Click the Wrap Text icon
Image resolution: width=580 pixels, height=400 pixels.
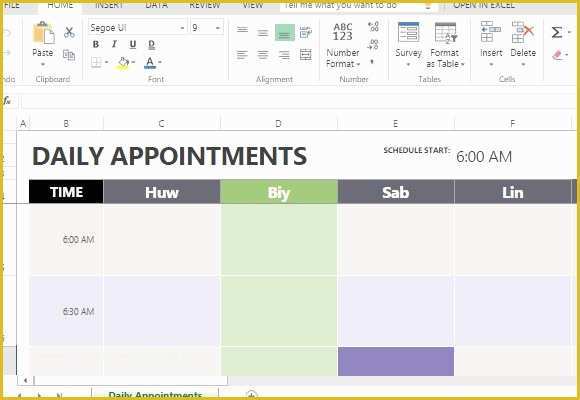click(x=306, y=33)
